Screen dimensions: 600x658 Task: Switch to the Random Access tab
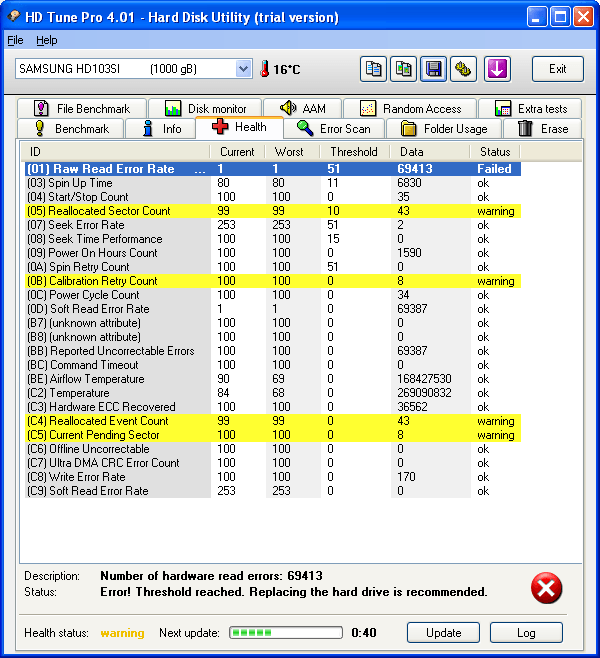[x=410, y=108]
